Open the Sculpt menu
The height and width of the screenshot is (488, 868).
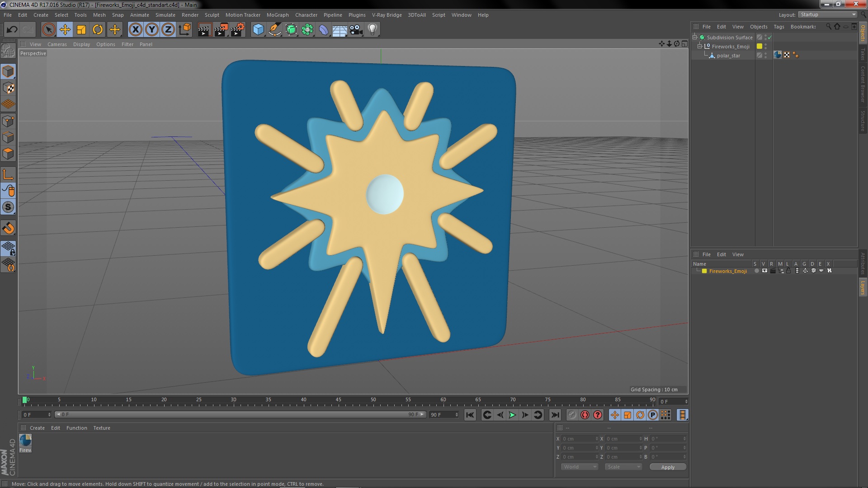click(212, 15)
